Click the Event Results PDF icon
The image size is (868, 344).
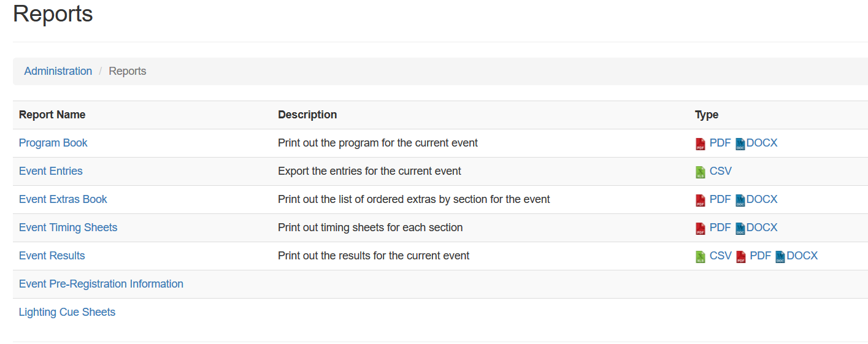(x=740, y=257)
